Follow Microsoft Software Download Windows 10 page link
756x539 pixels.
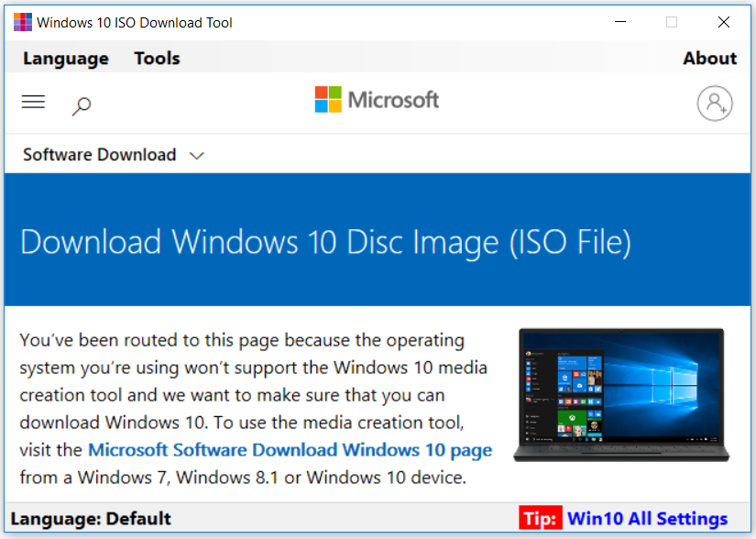290,450
